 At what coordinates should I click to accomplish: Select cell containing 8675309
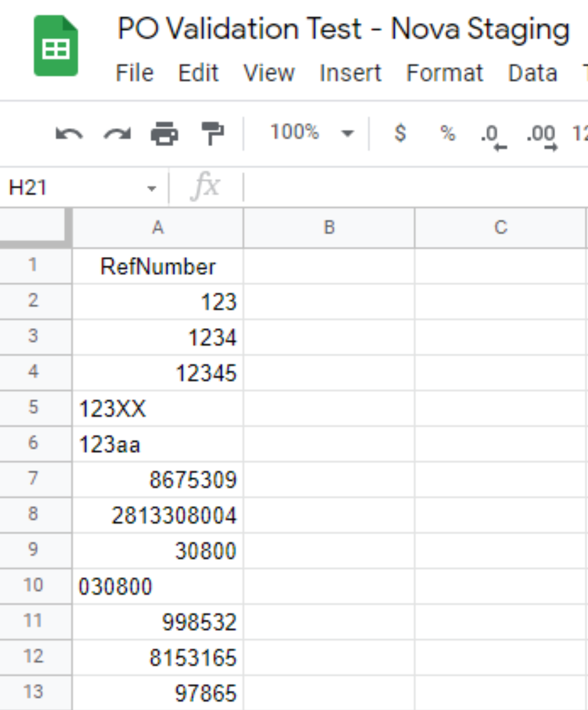(x=158, y=480)
